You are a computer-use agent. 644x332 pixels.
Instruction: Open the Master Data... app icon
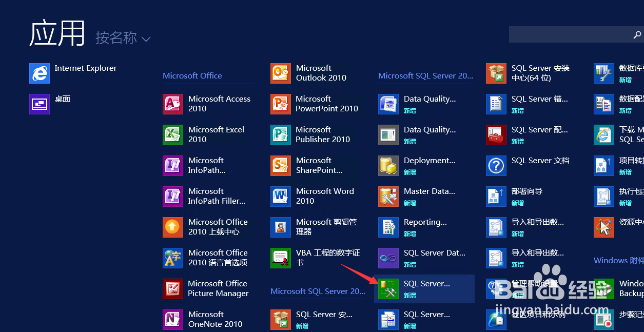388,197
